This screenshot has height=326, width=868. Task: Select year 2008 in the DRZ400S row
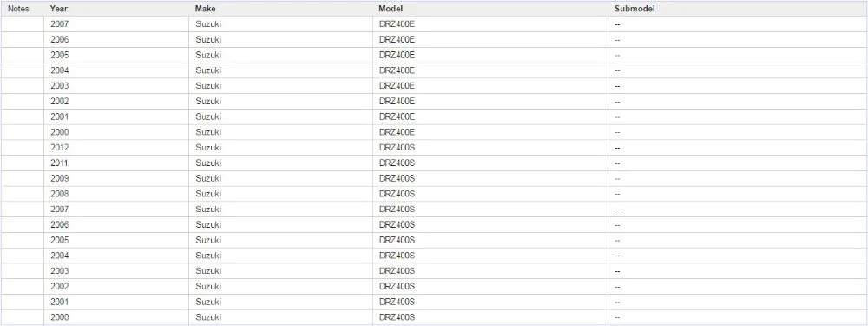59,194
